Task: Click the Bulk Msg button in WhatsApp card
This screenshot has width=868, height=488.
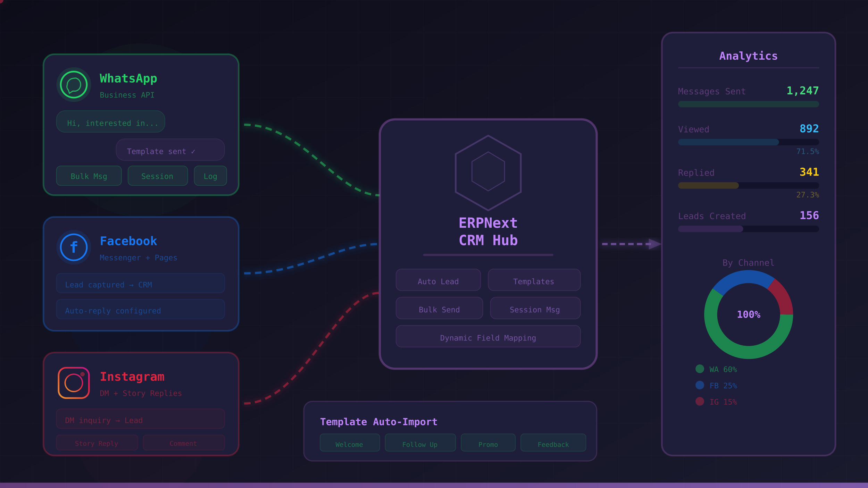Action: 89,176
